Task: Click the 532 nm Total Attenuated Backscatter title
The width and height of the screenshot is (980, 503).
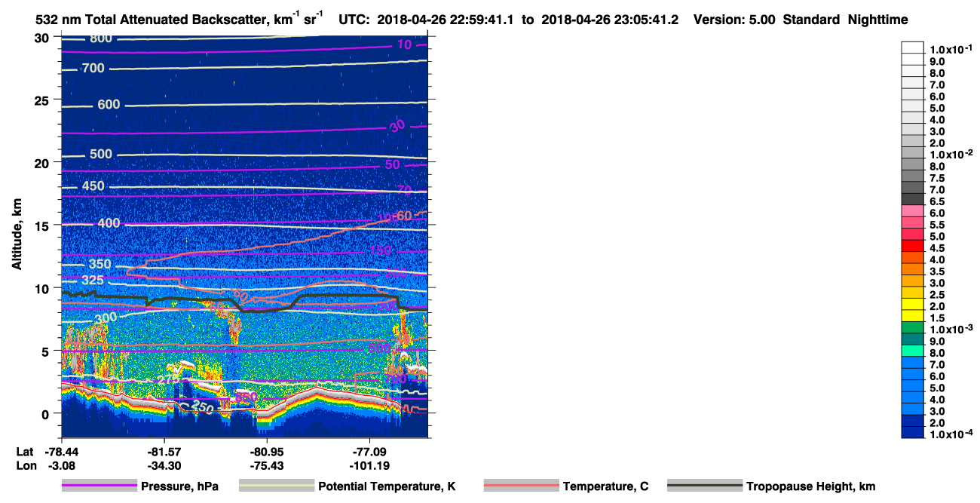Action: (x=180, y=20)
